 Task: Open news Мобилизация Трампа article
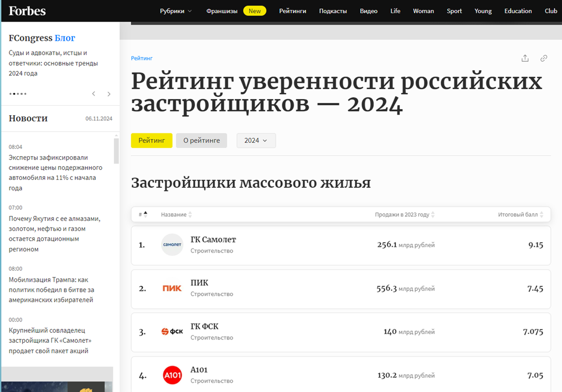pyautogui.click(x=51, y=290)
